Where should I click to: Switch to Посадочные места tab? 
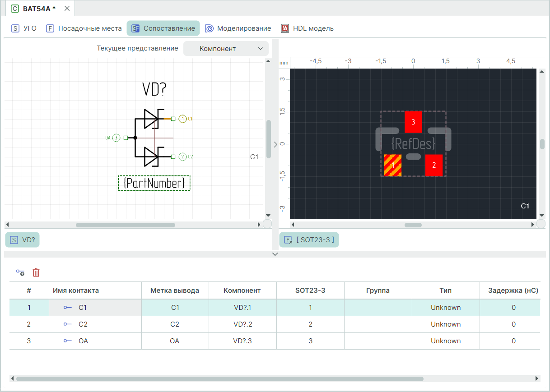tap(84, 28)
